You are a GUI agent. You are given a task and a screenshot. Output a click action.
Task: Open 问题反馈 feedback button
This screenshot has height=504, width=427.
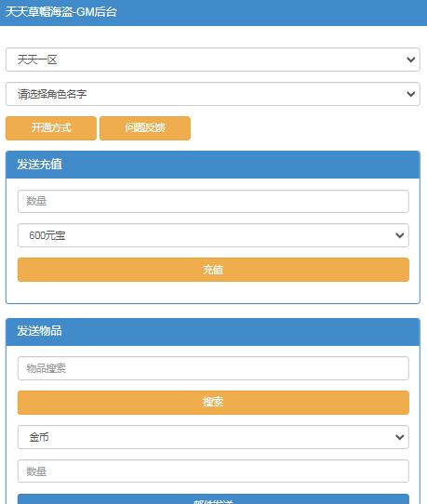tap(145, 128)
